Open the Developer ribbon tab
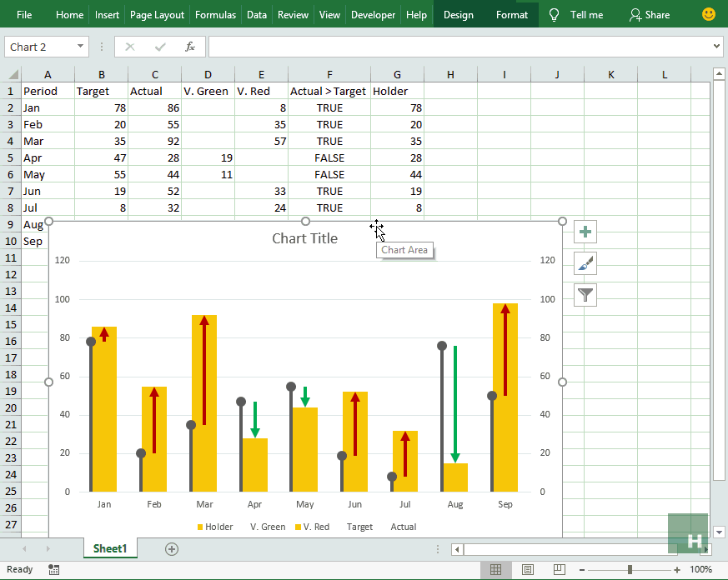 pyautogui.click(x=374, y=15)
